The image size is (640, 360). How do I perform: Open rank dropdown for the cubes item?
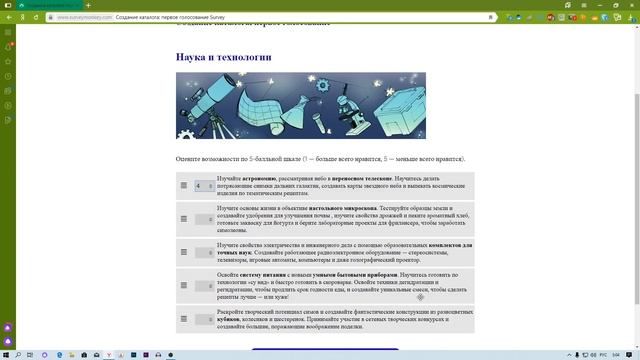(204, 319)
